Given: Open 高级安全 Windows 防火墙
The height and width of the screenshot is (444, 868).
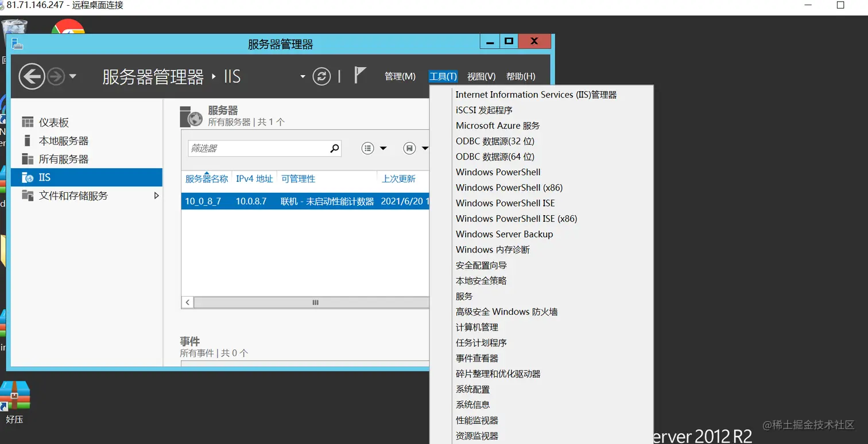Looking at the screenshot, I should (541, 311).
